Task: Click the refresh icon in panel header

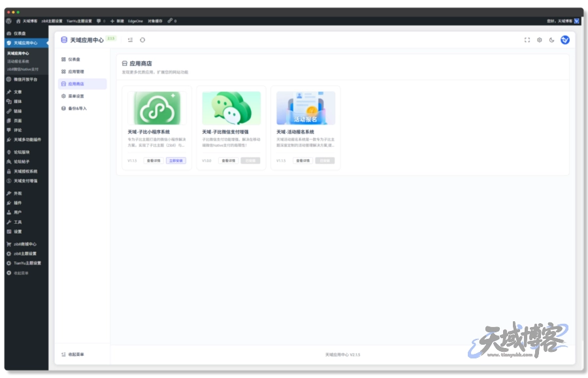Action: tap(142, 40)
